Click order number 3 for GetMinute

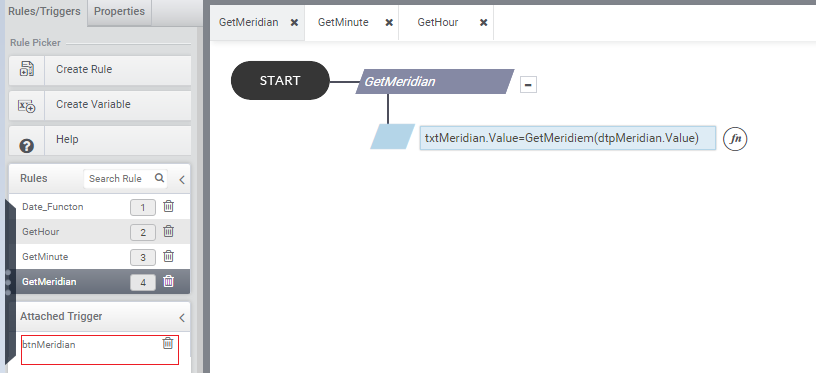click(143, 258)
